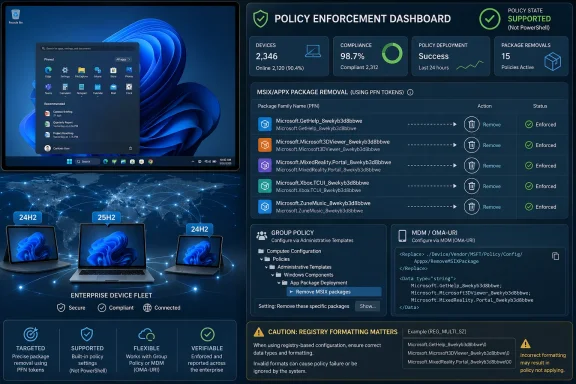Collapse the Administrative Templates chevron

click(x=267, y=267)
